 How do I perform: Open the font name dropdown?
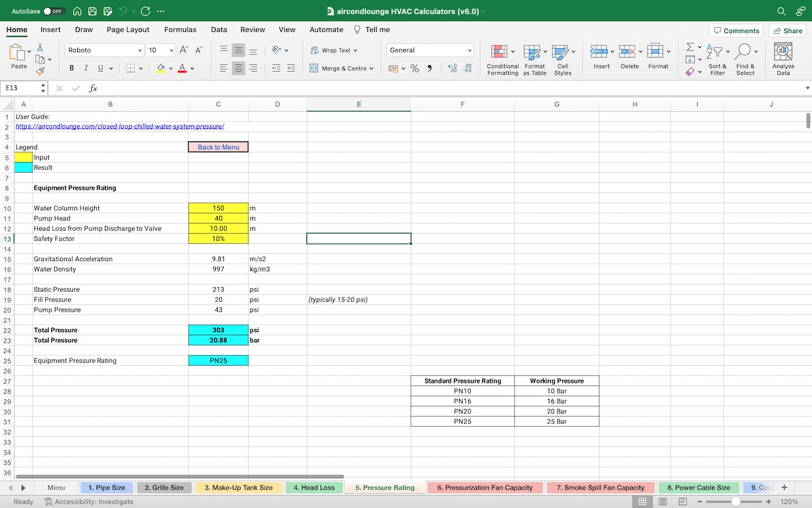coord(140,50)
